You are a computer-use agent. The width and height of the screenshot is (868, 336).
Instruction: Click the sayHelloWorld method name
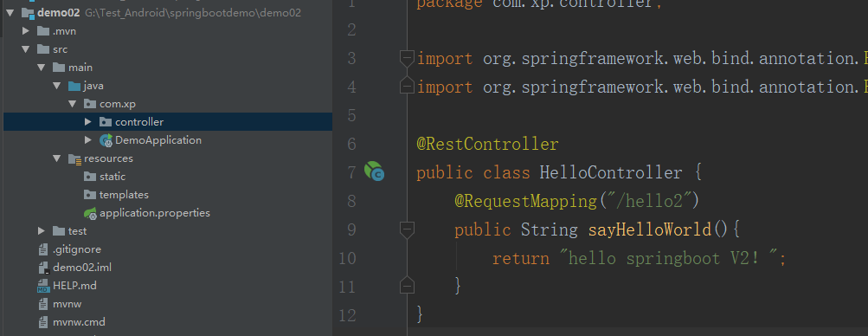649,229
